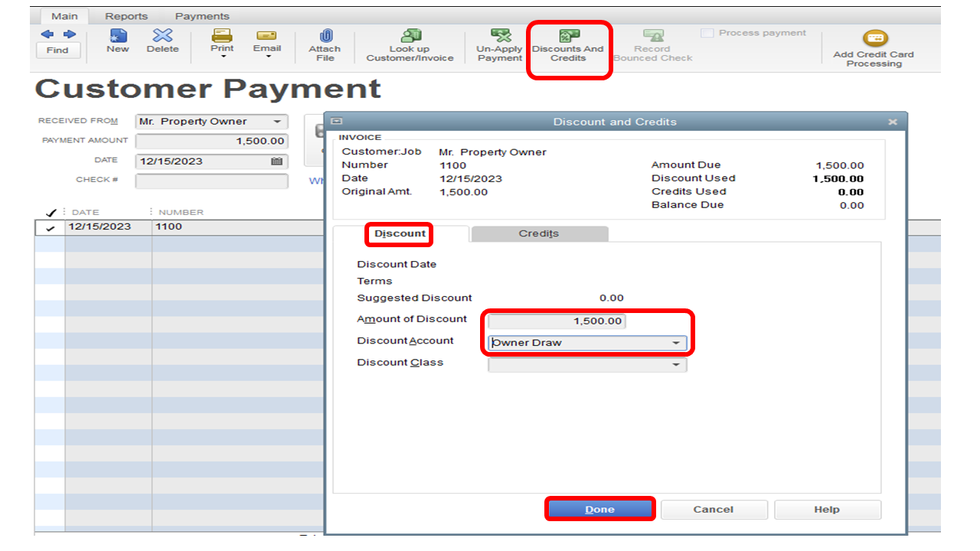This screenshot has width=980, height=551.
Task: Click the Check # input field
Action: coord(211,181)
